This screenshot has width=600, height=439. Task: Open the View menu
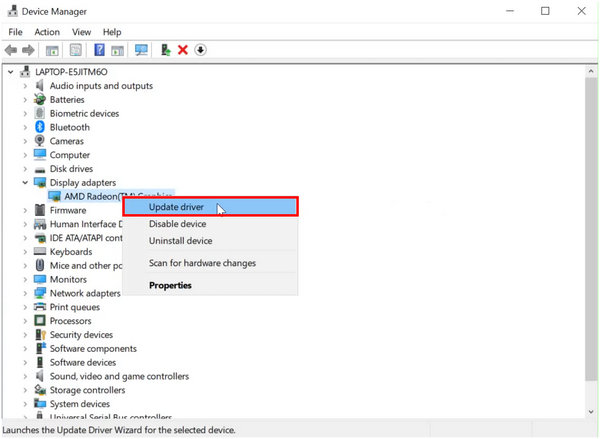coord(81,32)
